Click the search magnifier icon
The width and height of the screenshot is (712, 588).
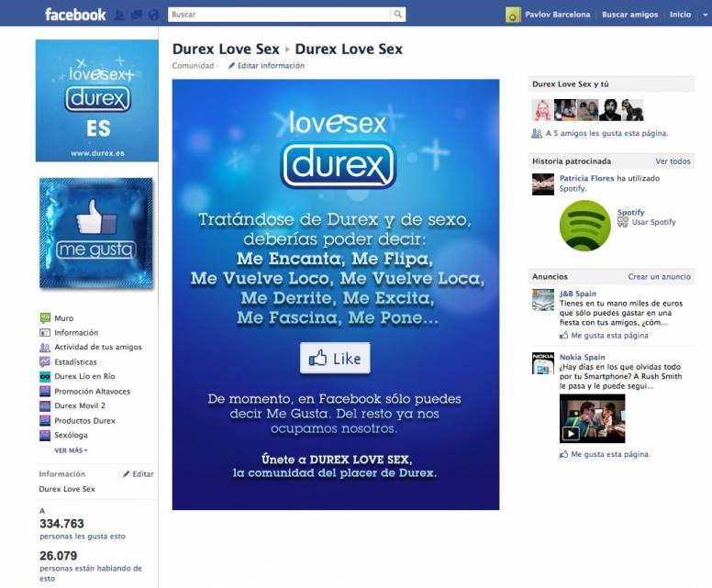(x=397, y=15)
